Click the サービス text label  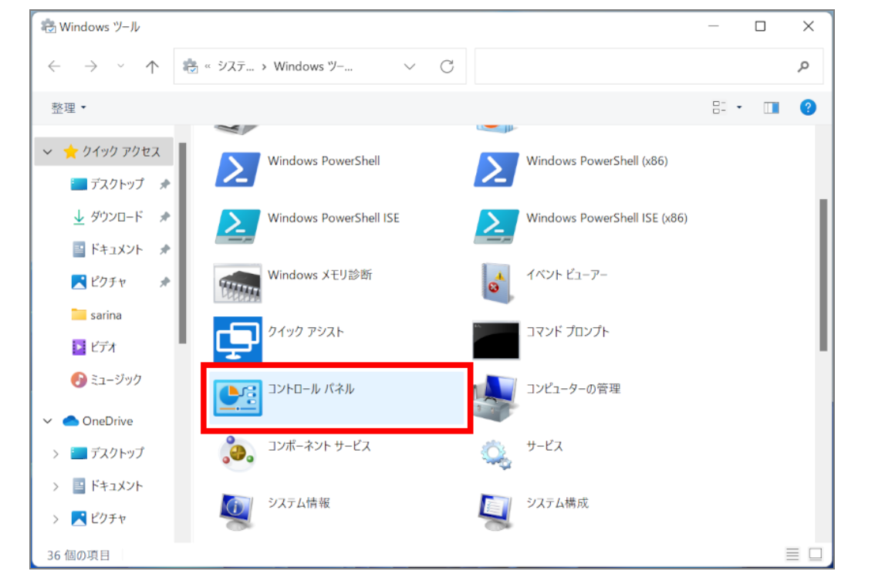click(544, 446)
